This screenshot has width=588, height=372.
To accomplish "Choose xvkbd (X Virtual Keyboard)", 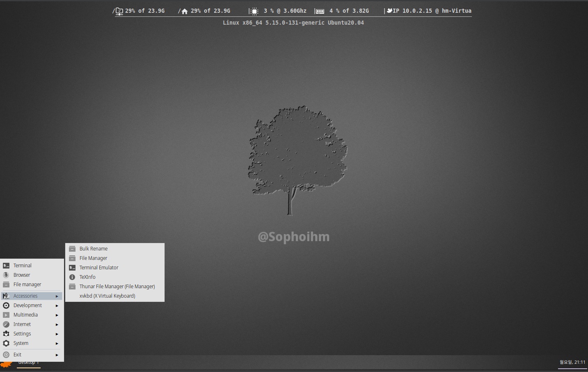I will (107, 296).
